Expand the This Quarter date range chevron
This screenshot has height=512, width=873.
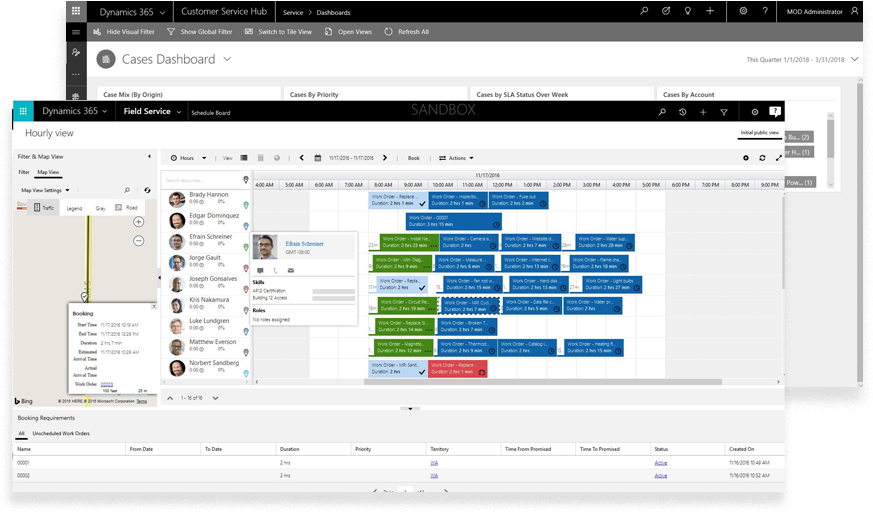click(855, 60)
